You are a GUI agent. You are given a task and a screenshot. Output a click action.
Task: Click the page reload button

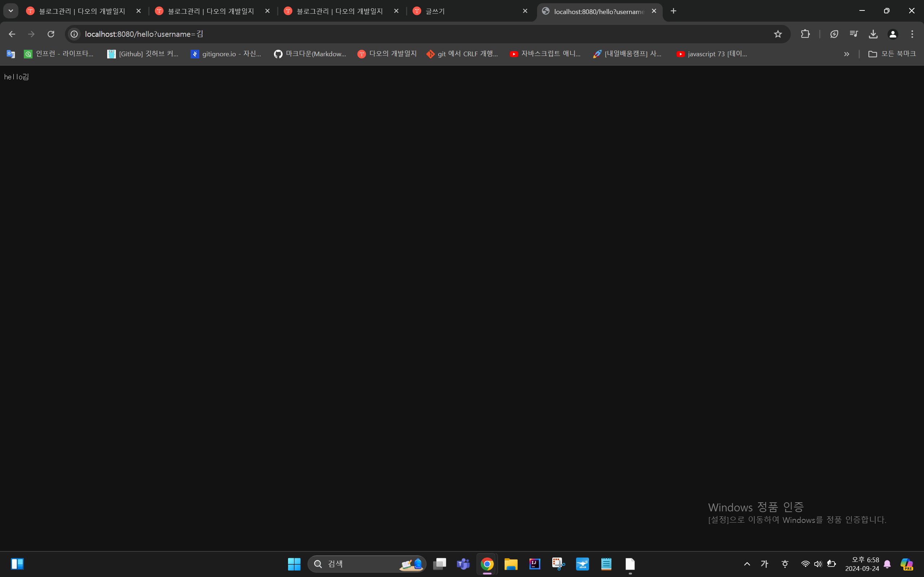point(51,34)
